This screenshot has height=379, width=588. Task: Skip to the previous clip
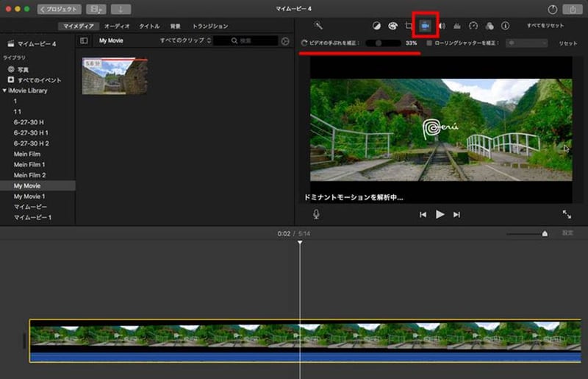pos(423,214)
